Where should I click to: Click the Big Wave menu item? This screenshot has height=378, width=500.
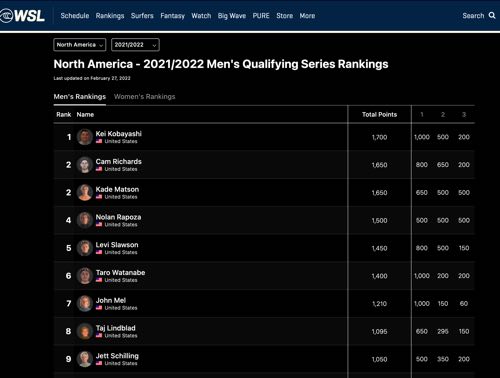click(x=232, y=16)
